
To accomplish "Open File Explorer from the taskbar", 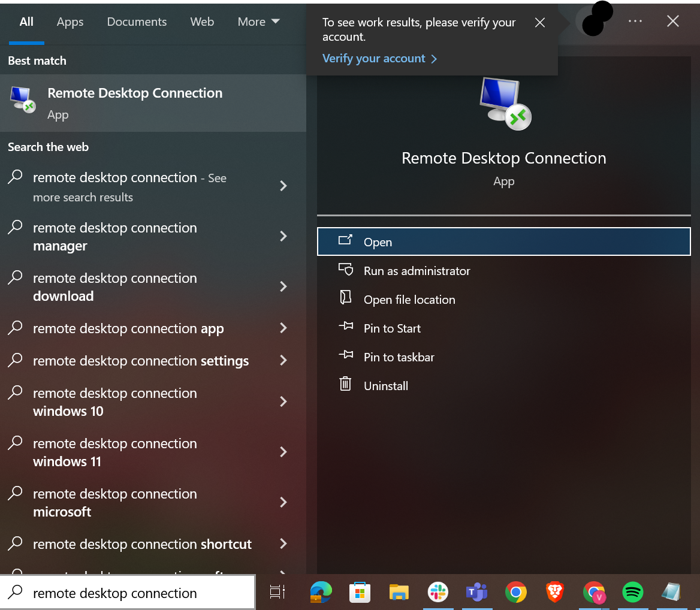I will coord(399,593).
